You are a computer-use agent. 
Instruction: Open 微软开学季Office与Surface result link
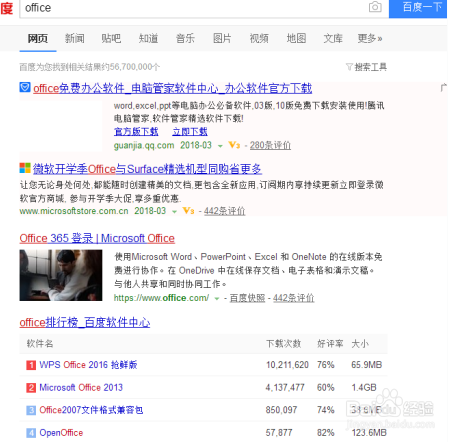pyautogui.click(x=147, y=169)
